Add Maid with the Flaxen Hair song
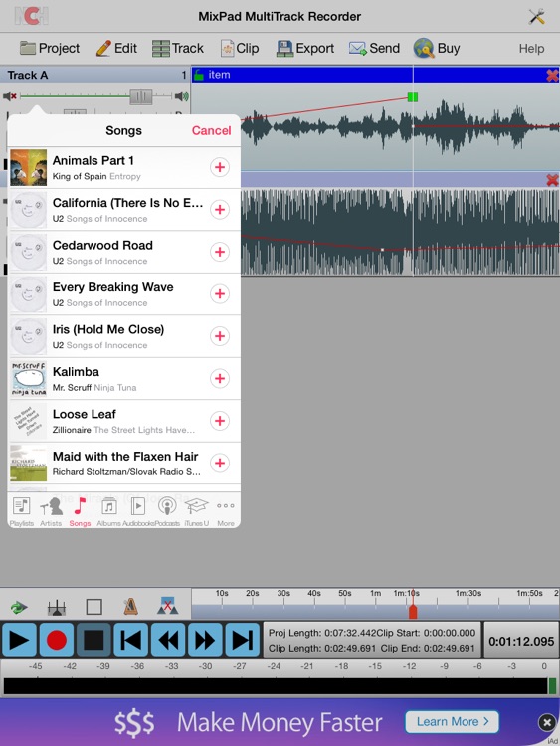 [220, 463]
